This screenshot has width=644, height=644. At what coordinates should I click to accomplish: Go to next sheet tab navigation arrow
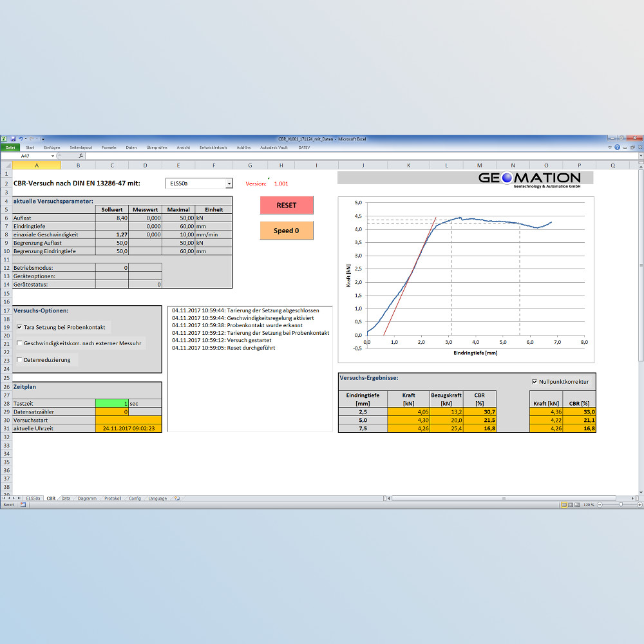tap(14, 498)
